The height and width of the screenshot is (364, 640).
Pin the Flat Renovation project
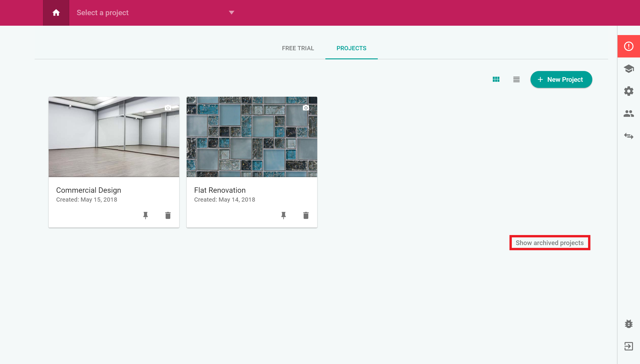click(x=283, y=215)
